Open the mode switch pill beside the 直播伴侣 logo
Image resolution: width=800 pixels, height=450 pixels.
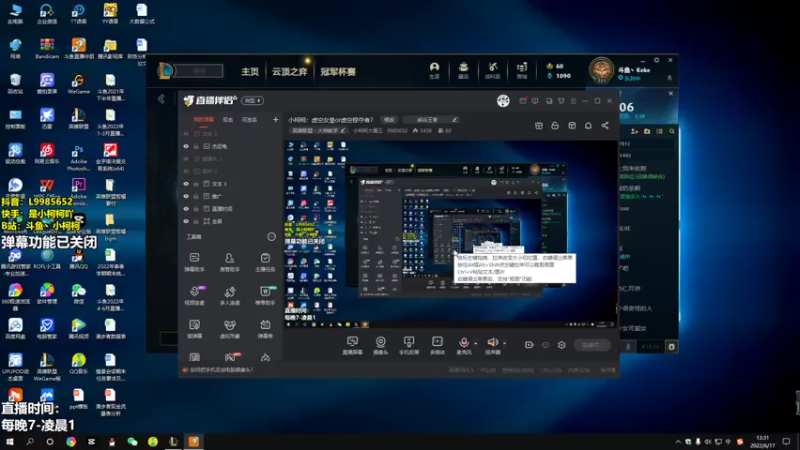[253, 101]
